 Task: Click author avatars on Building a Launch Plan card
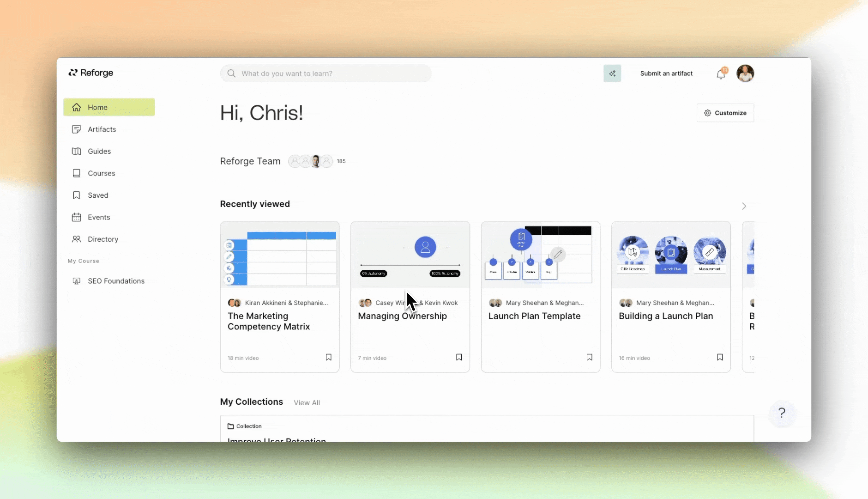(x=626, y=303)
